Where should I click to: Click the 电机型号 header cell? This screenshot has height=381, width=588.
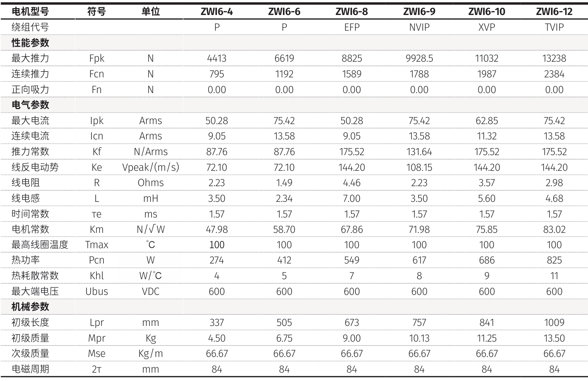click(30, 12)
